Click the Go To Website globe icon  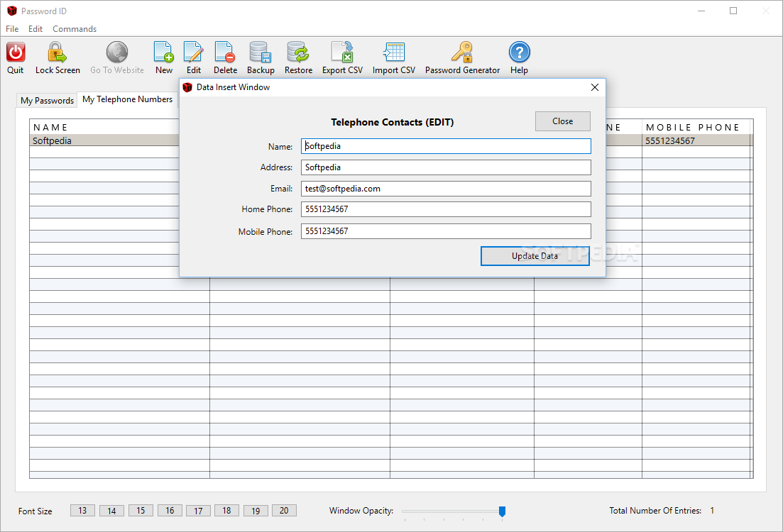(x=117, y=52)
